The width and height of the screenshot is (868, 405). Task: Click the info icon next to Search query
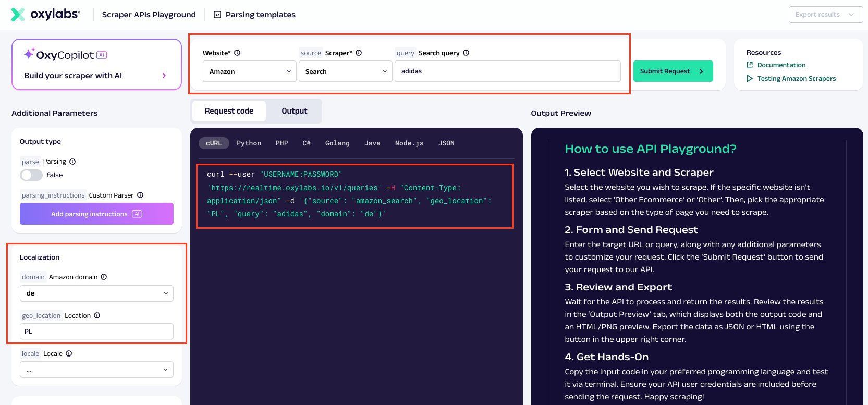tap(466, 53)
